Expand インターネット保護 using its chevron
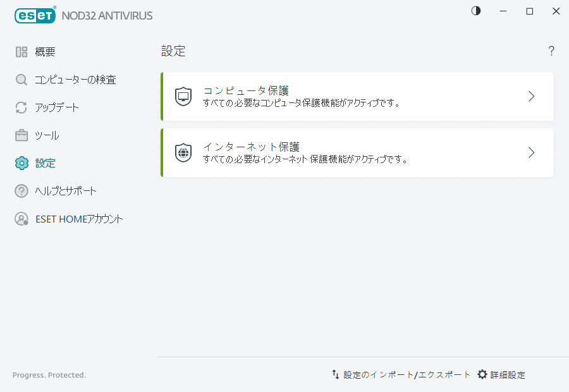 click(531, 152)
